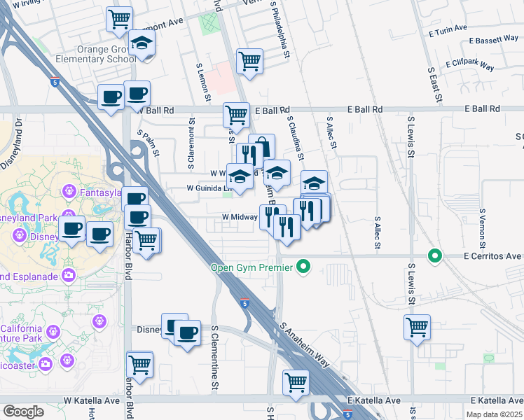Viewport: 524px width, 420px height.
Task: Open the front restaurant marker in stacked cluster
Action: point(307,212)
